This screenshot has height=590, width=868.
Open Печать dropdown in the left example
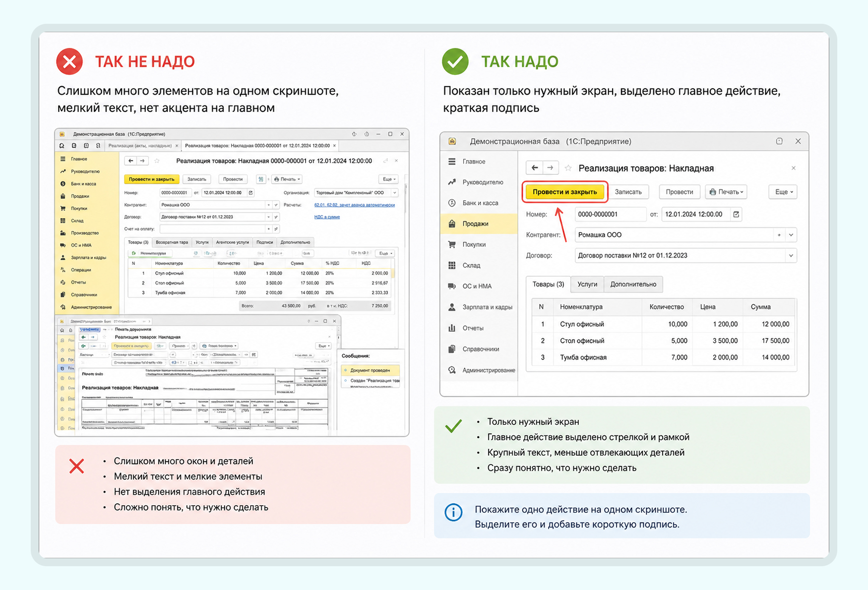287,179
